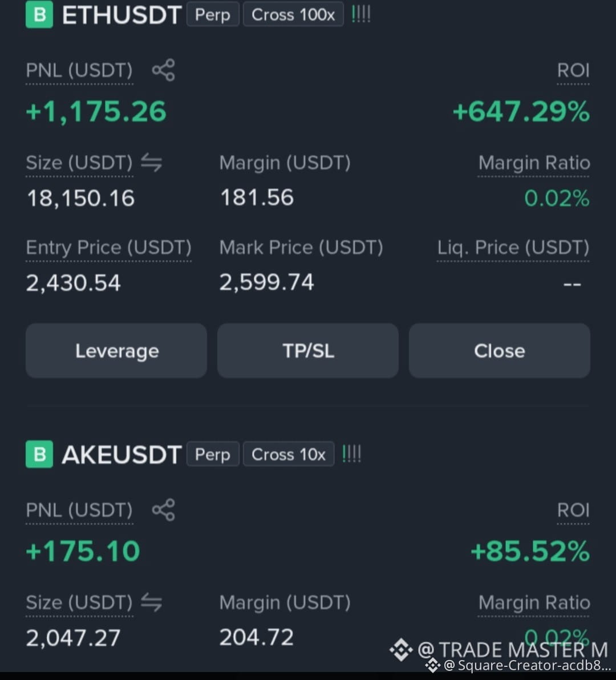Tap the green B badge beside ETHUSDT

39,14
